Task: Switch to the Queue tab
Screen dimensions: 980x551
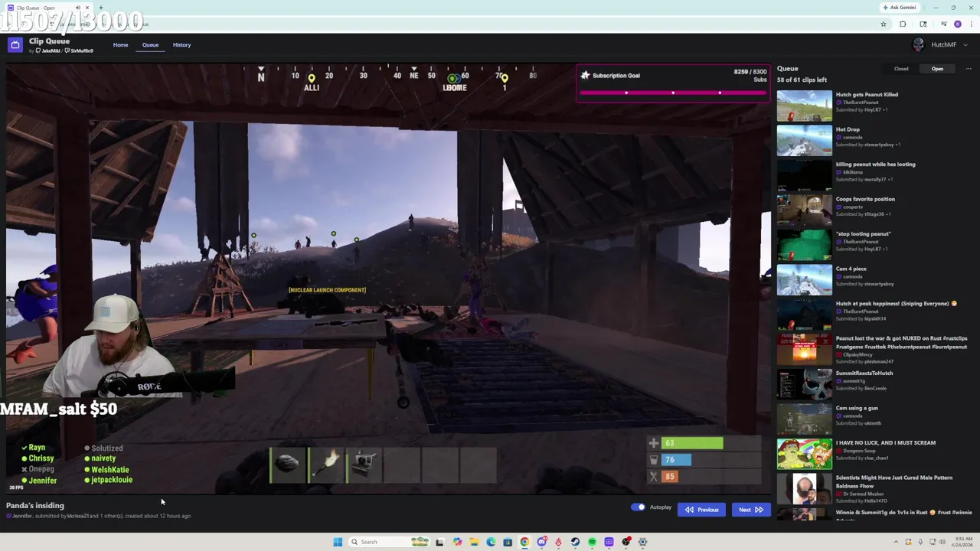Action: click(150, 45)
